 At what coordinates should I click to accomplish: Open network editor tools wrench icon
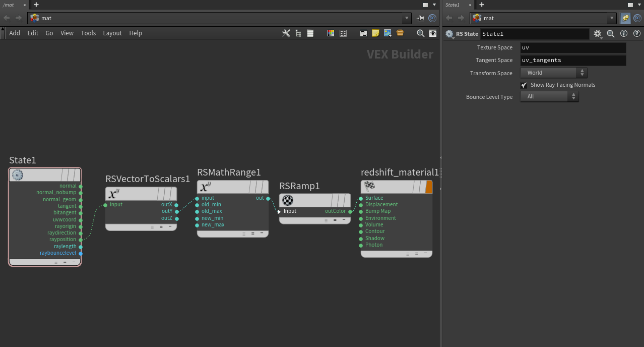coord(286,33)
